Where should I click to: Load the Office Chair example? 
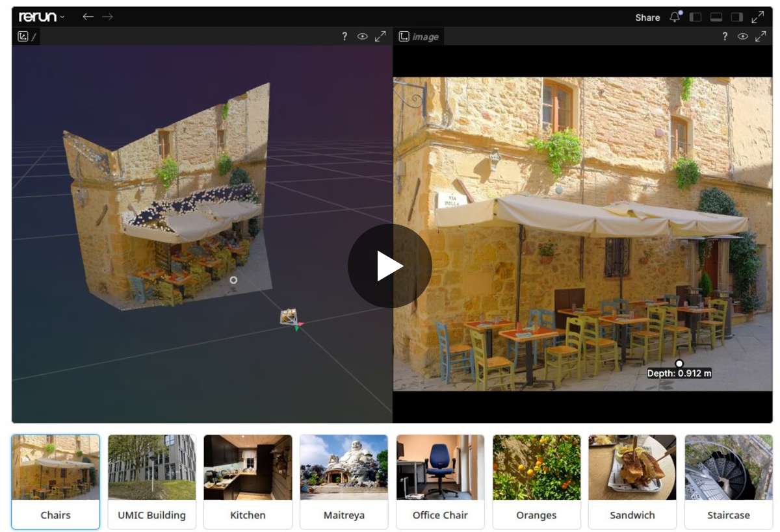coord(441,482)
